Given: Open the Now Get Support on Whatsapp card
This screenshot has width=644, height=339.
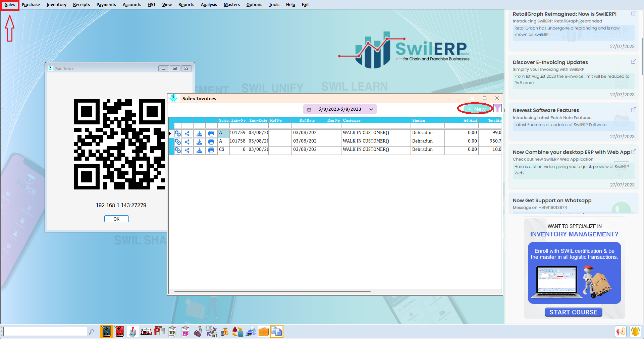Looking at the screenshot, I should click(574, 203).
